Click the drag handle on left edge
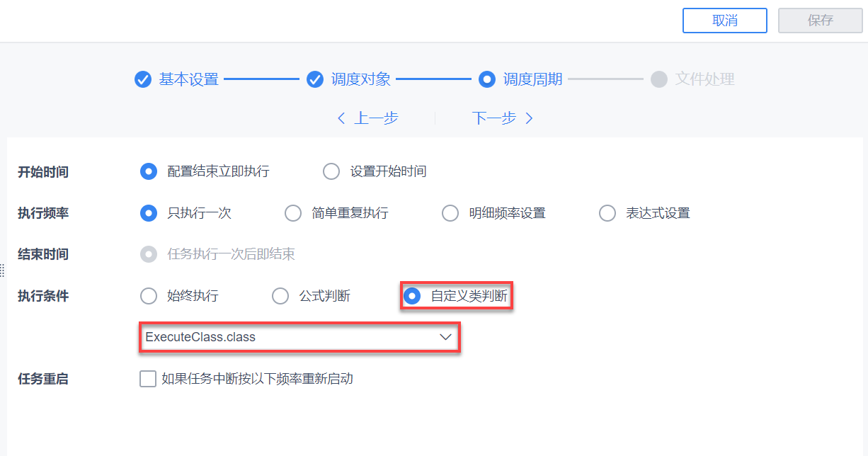This screenshot has height=456, width=868. click(x=2, y=270)
